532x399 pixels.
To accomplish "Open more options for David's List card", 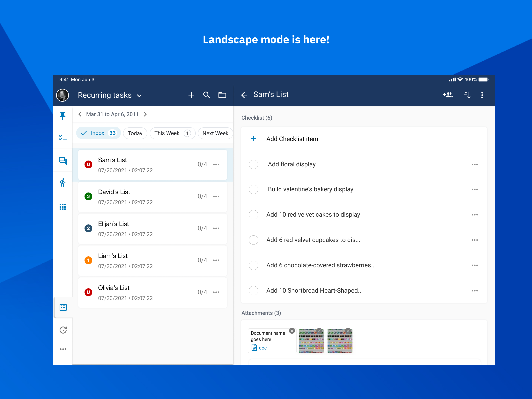I will [216, 196].
